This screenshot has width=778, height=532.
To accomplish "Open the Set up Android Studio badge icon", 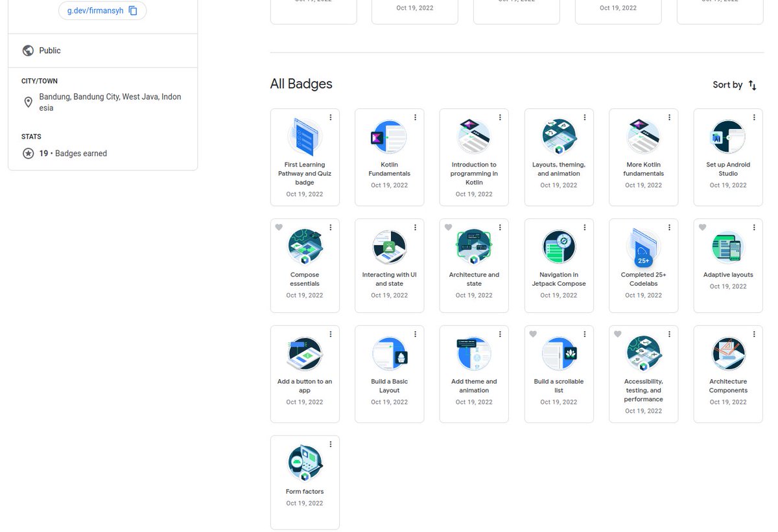I will click(728, 137).
